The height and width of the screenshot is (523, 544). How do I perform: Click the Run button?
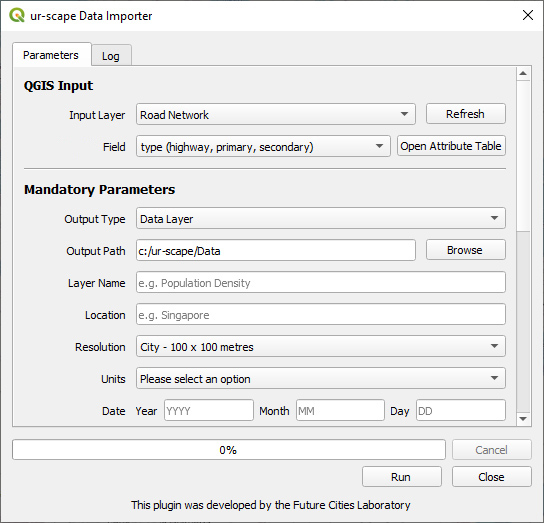click(402, 477)
